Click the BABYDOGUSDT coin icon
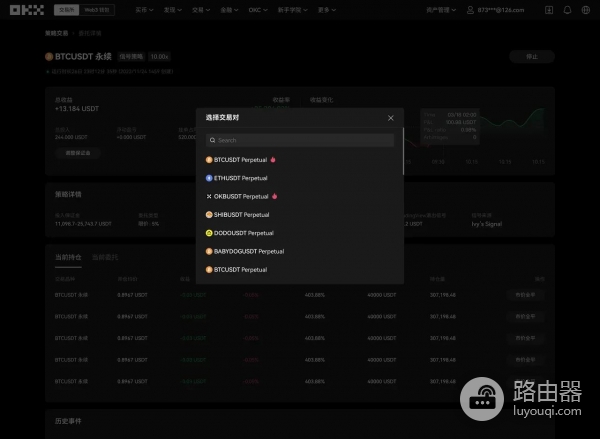Image resolution: width=600 pixels, height=439 pixels. tap(209, 251)
